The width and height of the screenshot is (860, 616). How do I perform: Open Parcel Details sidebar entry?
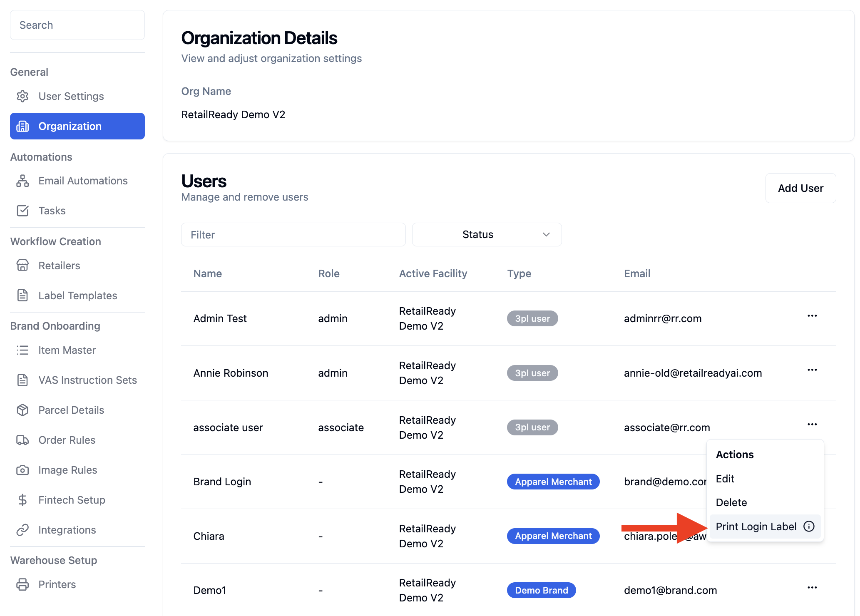[77, 410]
